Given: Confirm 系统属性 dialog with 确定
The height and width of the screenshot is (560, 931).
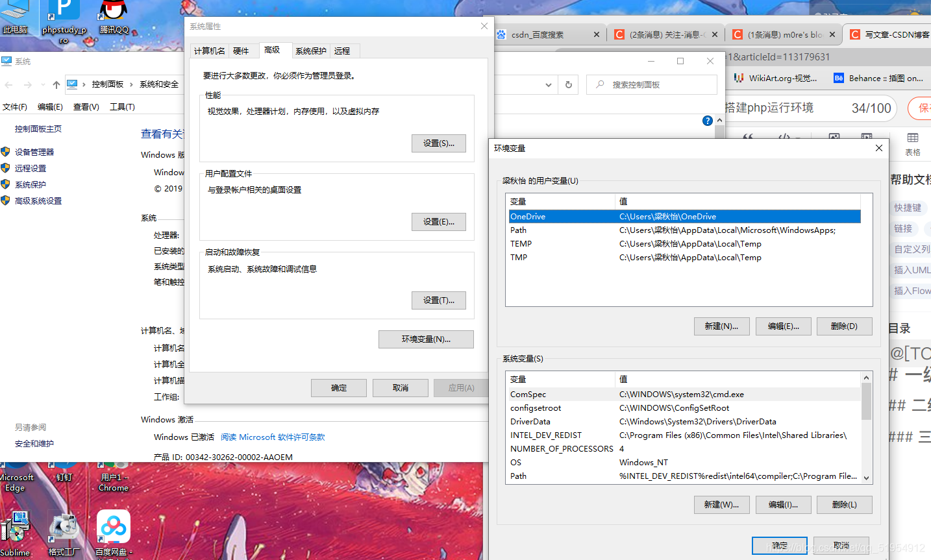Looking at the screenshot, I should [339, 388].
